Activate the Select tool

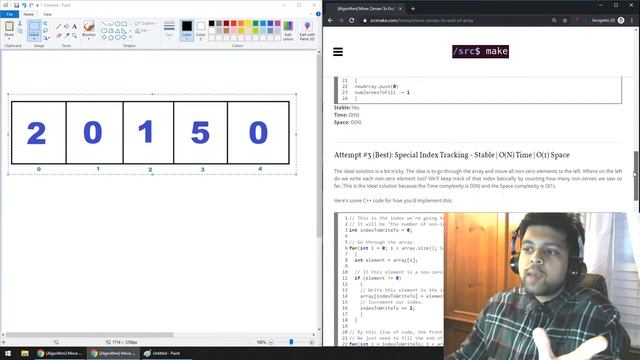click(x=34, y=27)
